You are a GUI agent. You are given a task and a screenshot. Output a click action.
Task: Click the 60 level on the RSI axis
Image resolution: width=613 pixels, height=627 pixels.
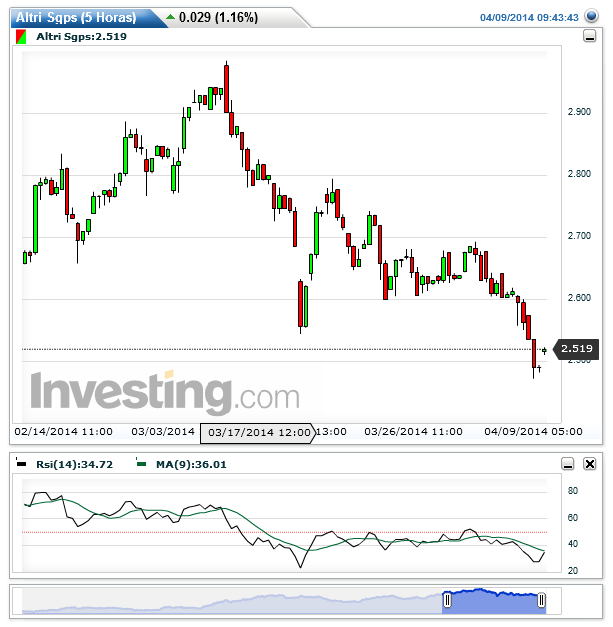[573, 518]
